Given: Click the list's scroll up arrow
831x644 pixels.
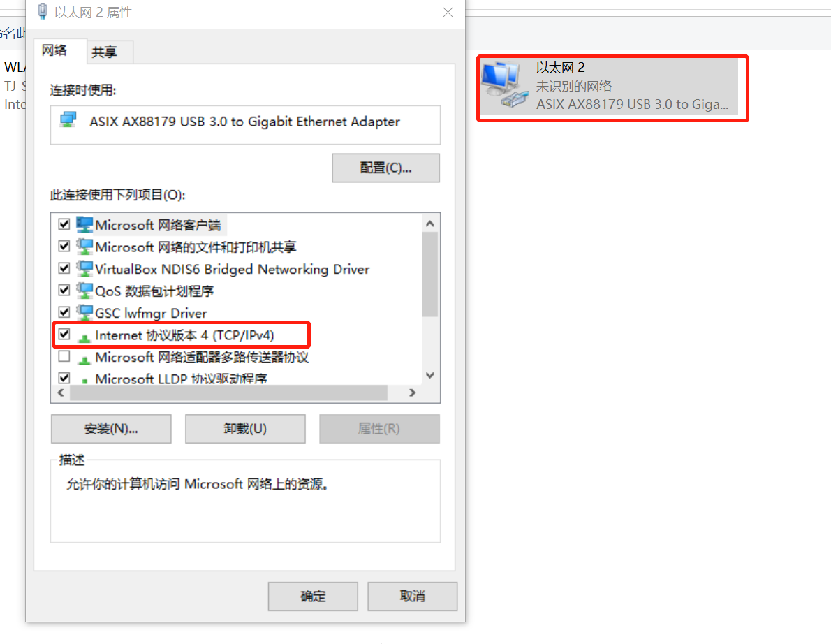Looking at the screenshot, I should [429, 224].
